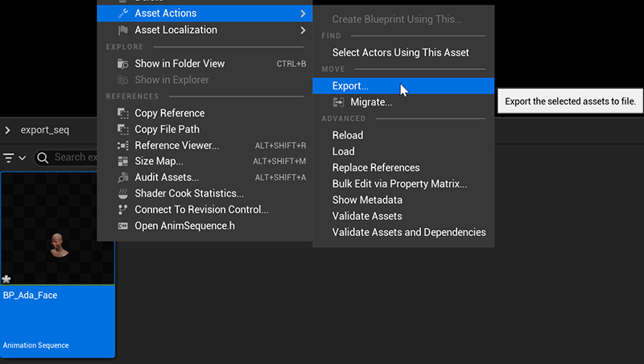Focus the content browser search field

tap(67, 157)
